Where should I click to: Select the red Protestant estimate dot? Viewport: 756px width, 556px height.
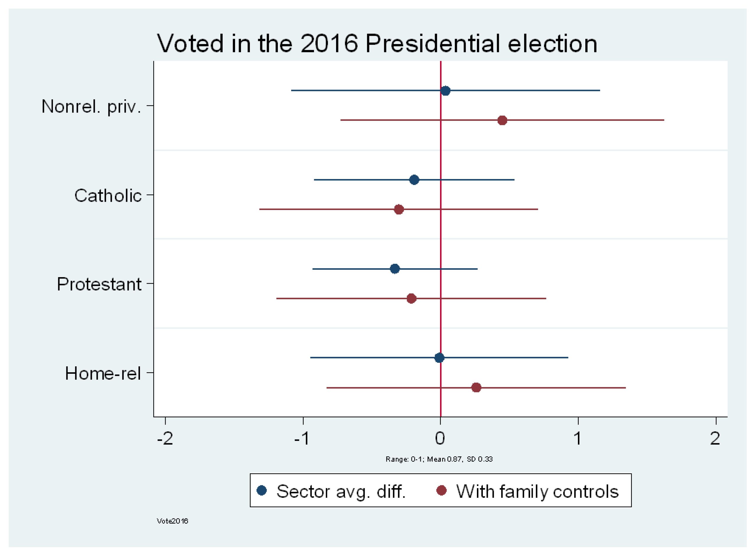point(411,298)
